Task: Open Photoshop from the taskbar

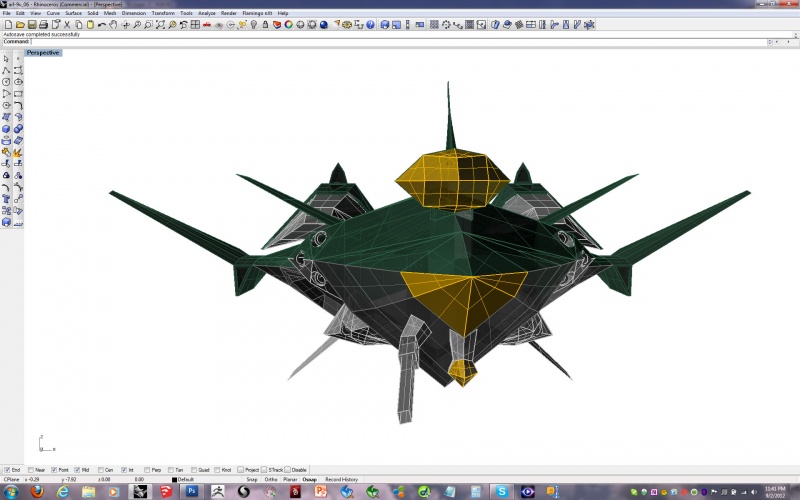Action: [191, 492]
